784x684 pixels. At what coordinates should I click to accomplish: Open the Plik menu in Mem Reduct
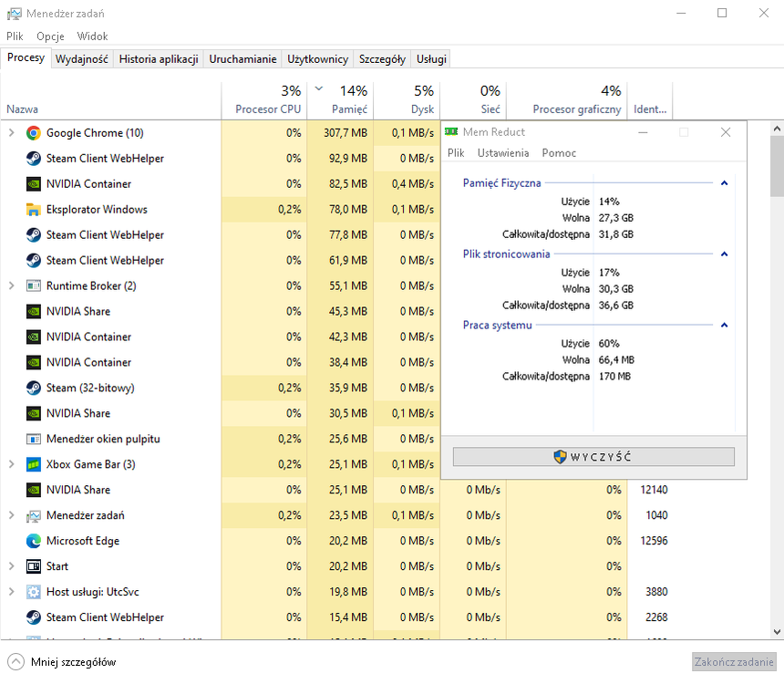(x=456, y=152)
